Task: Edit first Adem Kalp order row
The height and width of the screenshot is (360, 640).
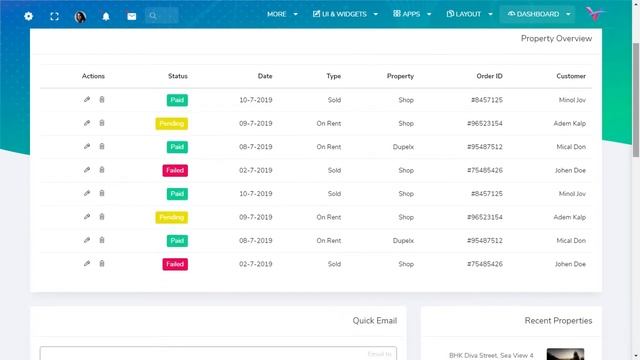Action: tap(87, 123)
